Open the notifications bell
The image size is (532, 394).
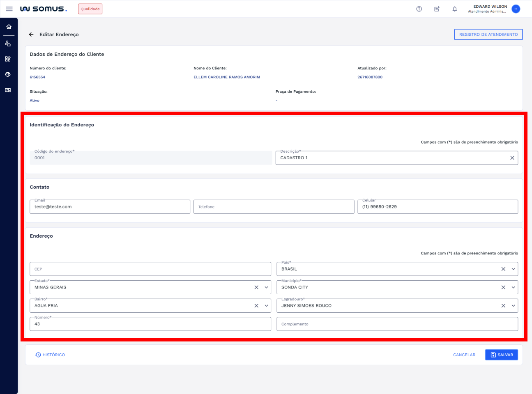(455, 9)
